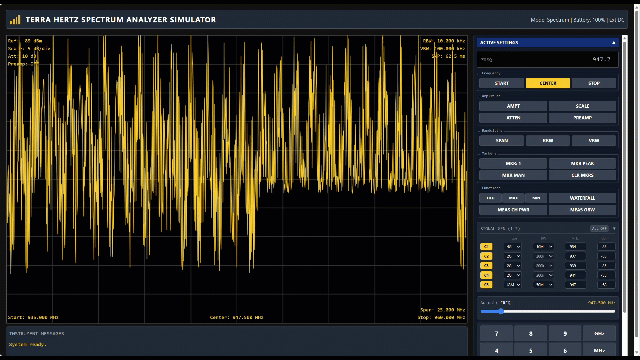Open fifth signal row's bandwidth dropdown
The height and width of the screenshot is (360, 640).
click(543, 285)
